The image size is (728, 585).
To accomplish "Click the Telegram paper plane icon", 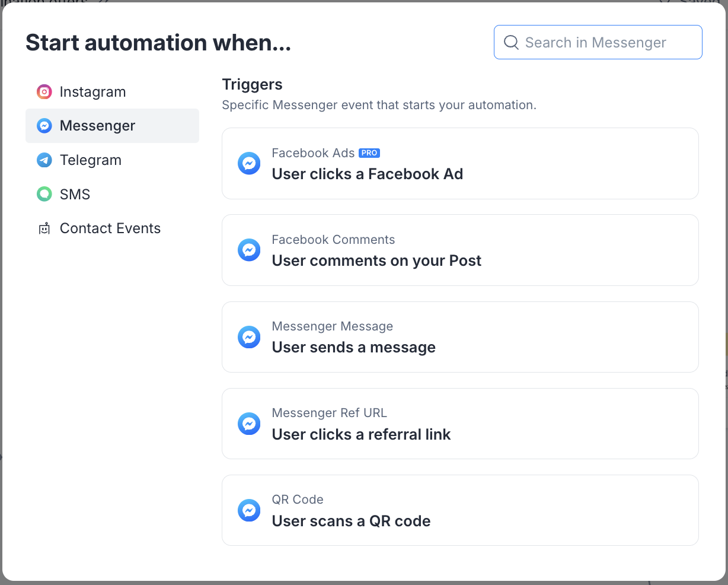I will 44,160.
